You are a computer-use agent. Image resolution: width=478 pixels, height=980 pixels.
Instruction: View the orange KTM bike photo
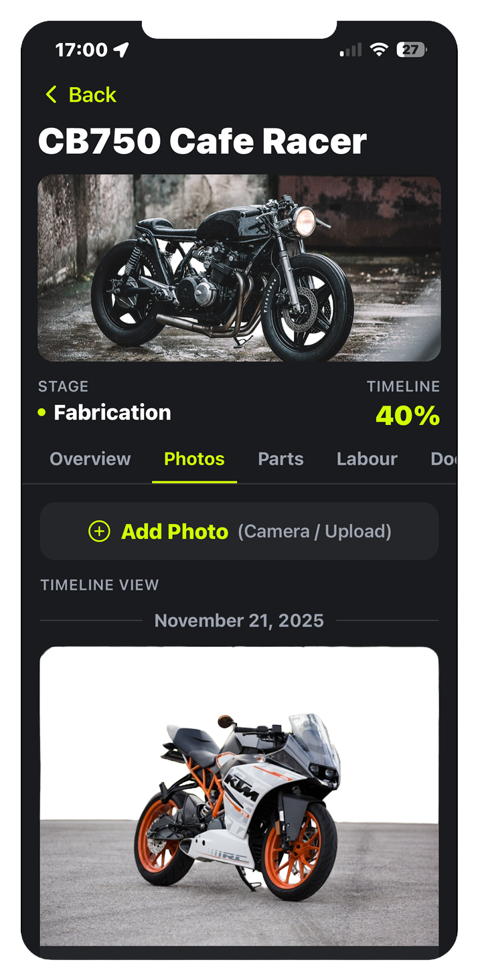(239, 797)
